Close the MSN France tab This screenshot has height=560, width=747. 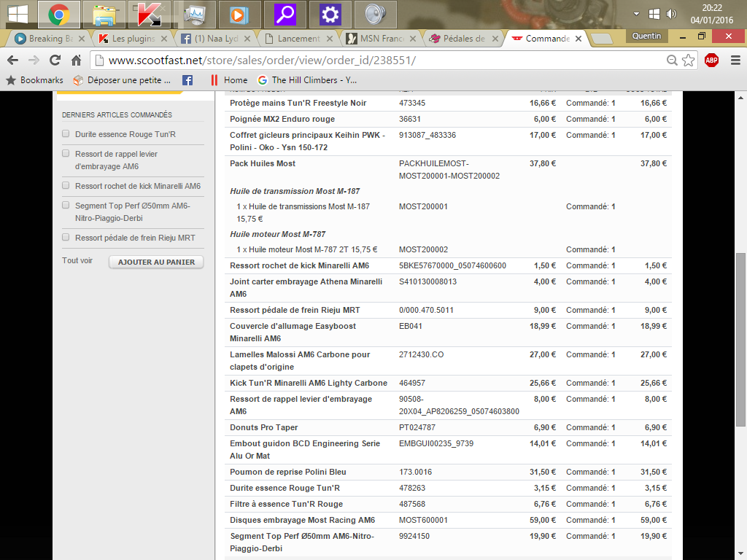(413, 39)
